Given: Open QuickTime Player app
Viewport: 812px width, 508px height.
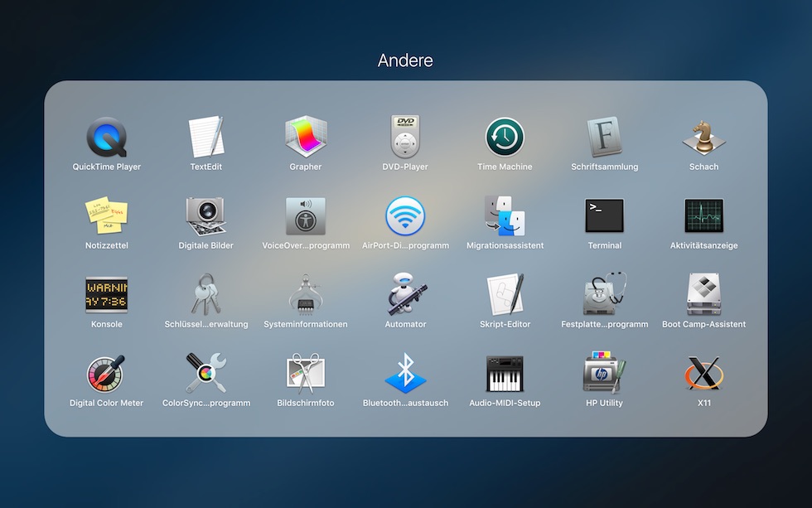Looking at the screenshot, I should coord(107,137).
